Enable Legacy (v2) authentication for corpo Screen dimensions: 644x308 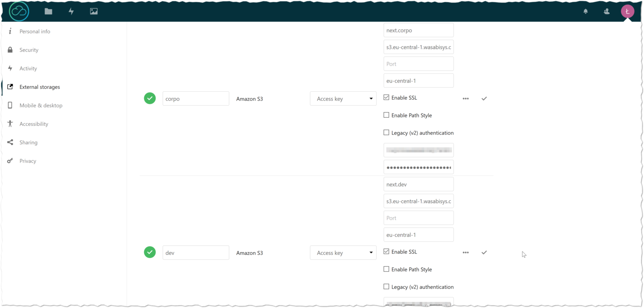pyautogui.click(x=386, y=132)
